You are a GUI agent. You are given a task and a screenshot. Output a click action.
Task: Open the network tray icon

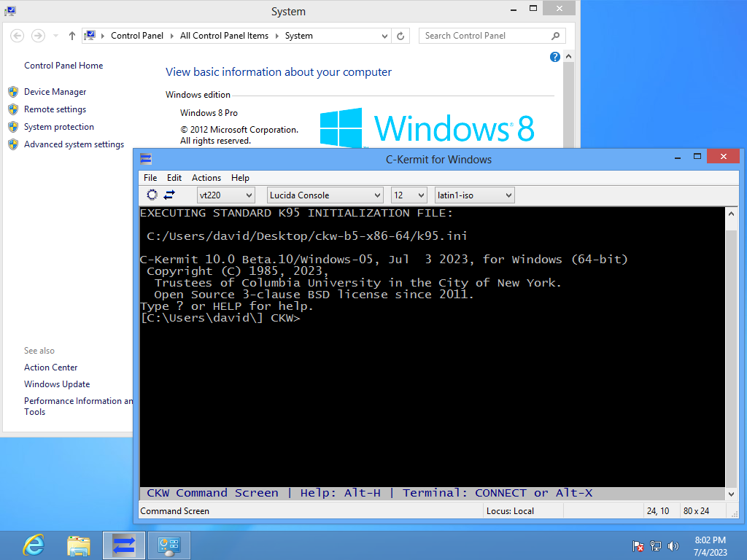[656, 545]
